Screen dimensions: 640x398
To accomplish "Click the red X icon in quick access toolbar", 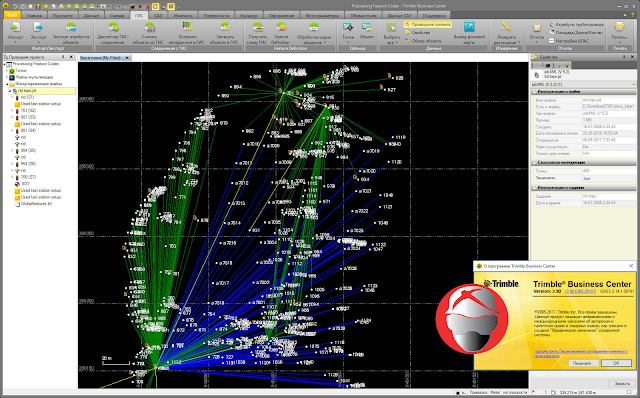I will pos(148,6).
